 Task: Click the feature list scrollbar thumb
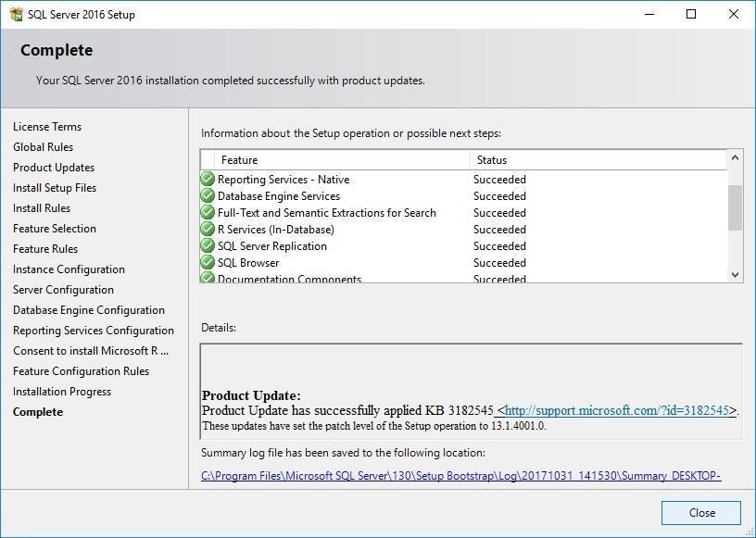(x=735, y=207)
